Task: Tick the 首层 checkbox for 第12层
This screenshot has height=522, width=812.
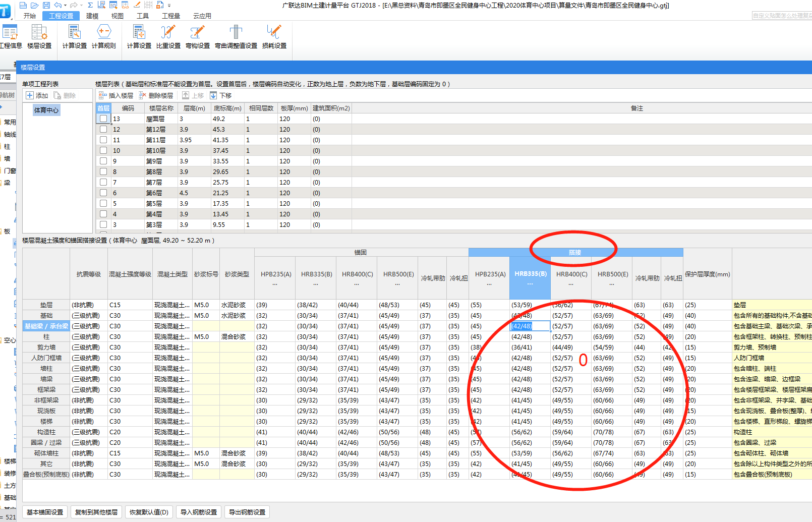Action: [103, 129]
